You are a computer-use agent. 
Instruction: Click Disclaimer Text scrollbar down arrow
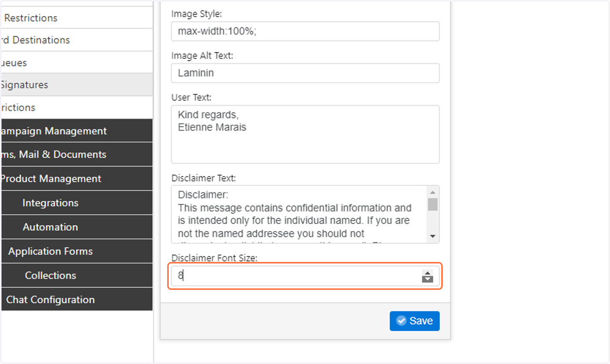433,236
